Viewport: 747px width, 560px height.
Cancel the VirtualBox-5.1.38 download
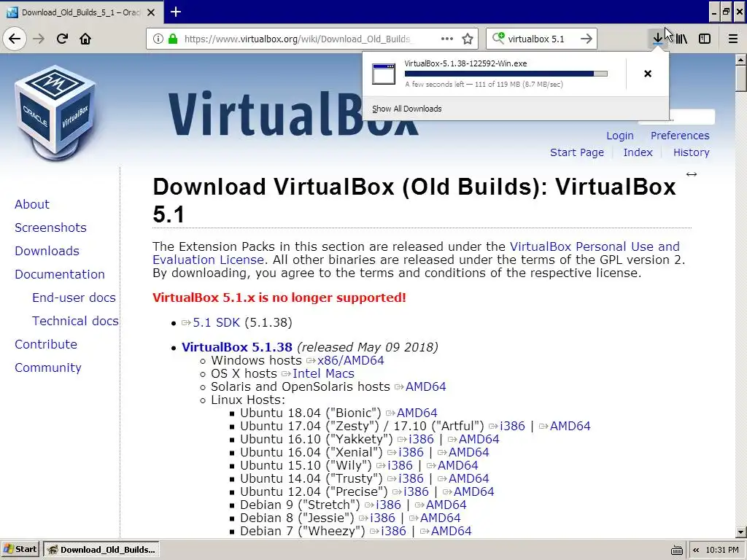[648, 74]
